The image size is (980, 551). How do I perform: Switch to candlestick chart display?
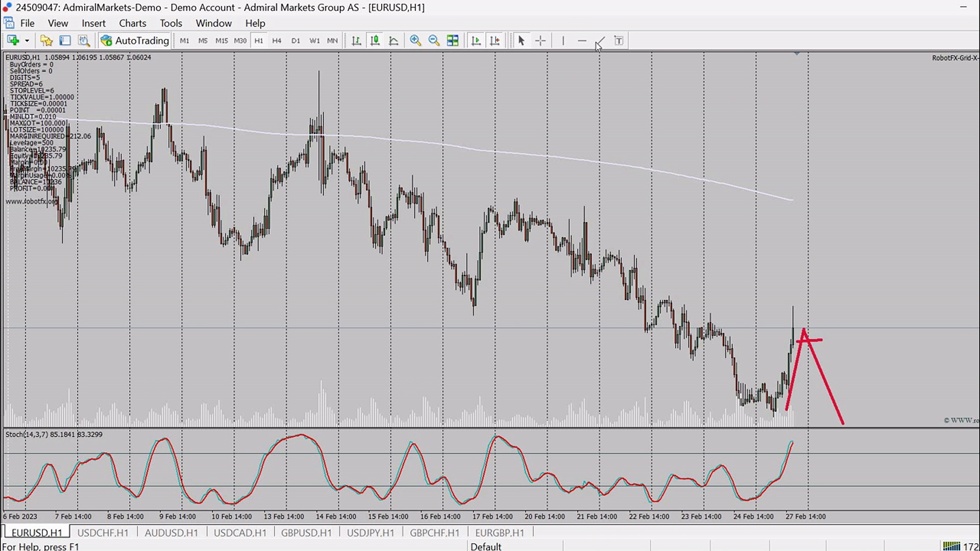point(375,40)
